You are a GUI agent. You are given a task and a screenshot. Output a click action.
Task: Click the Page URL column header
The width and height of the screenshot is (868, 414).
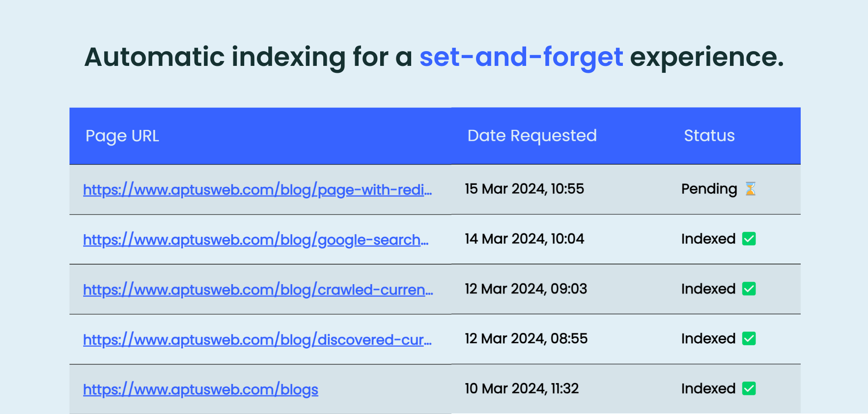[x=122, y=136]
